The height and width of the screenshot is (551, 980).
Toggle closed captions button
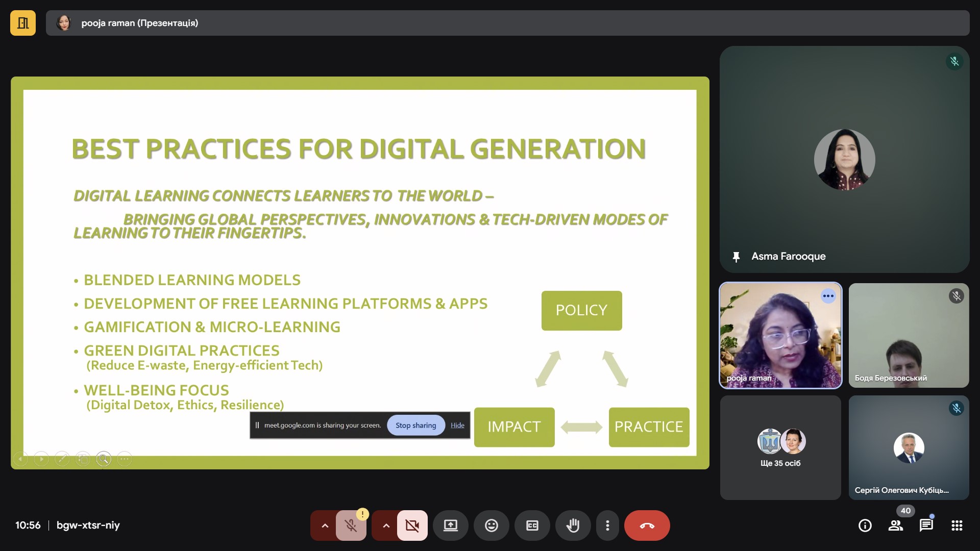pyautogui.click(x=532, y=525)
